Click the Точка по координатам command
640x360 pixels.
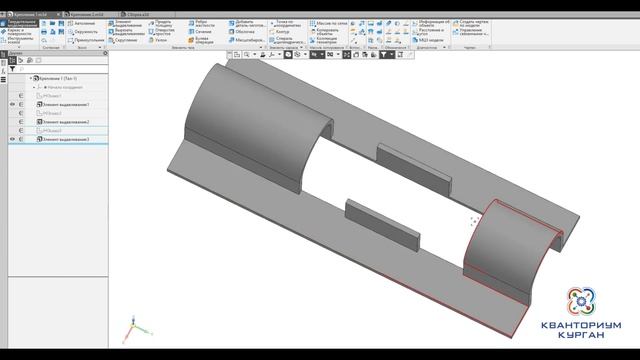[x=287, y=23]
